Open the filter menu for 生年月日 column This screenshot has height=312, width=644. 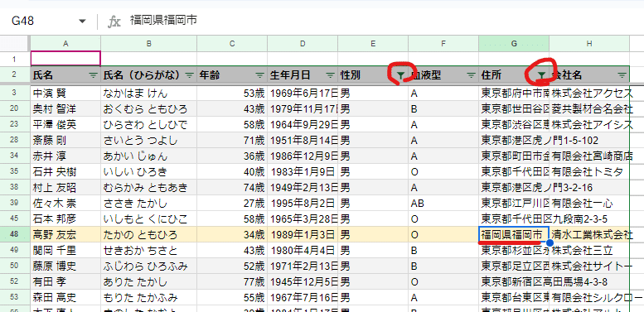pos(330,75)
